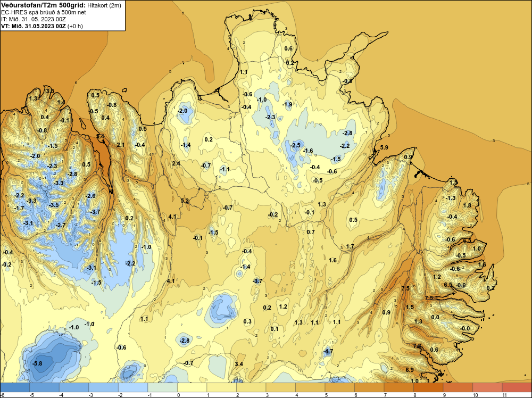Viewport: 532px width, 398px height.
Task: Click the "IT: Mið. 31. 05. 2023 00Z" line
Action: (34, 19)
